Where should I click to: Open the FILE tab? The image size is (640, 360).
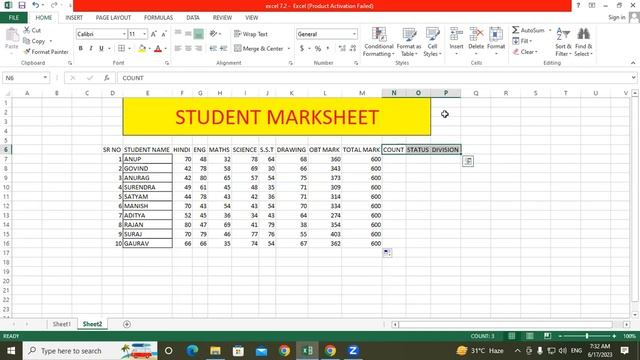(13, 18)
